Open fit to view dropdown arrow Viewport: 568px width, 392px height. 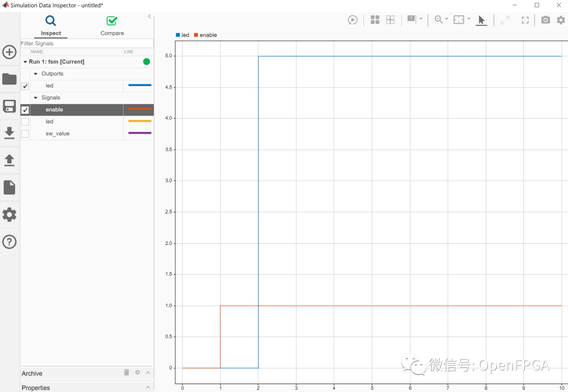pos(469,19)
